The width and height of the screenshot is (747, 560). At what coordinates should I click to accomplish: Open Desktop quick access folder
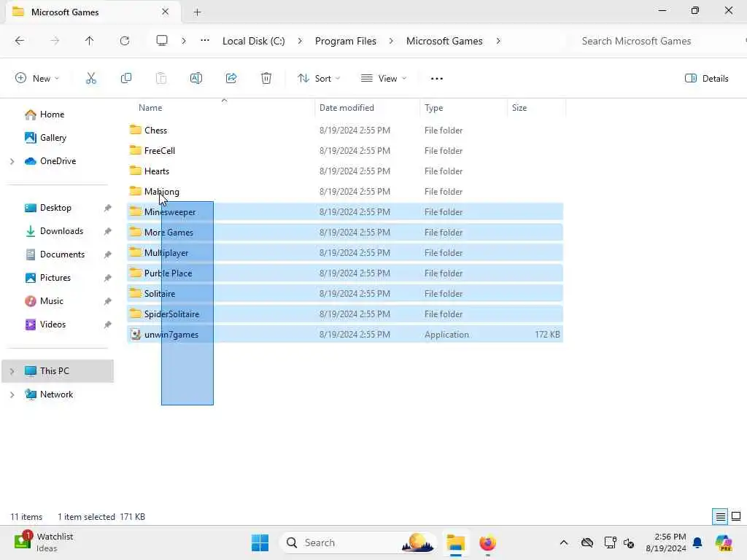pos(55,208)
